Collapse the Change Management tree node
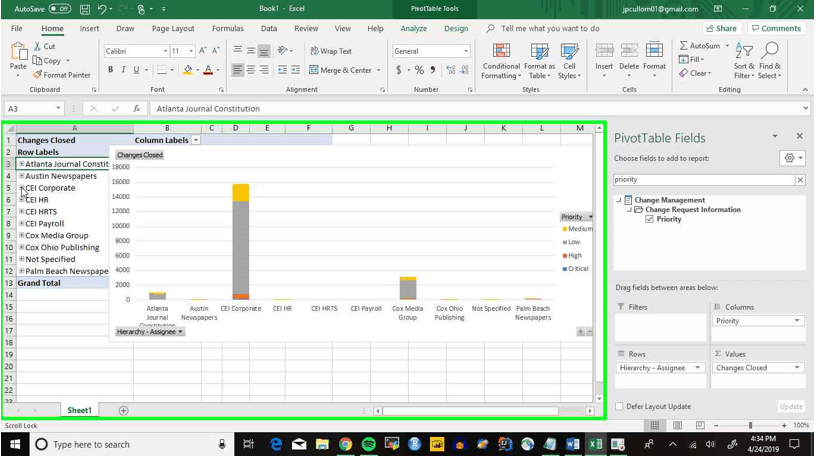Image resolution: width=816 pixels, height=457 pixels. tap(619, 200)
